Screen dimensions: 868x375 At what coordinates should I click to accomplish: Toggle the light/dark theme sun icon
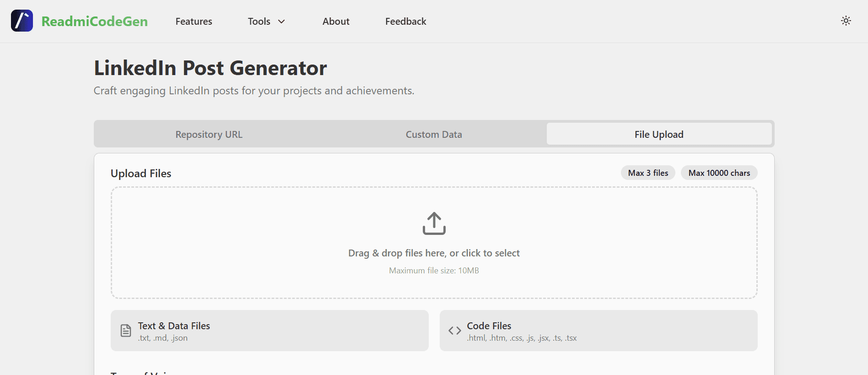[846, 21]
